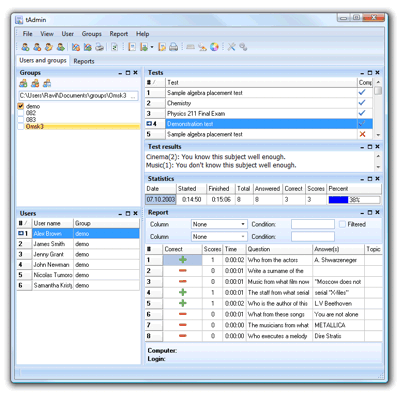409x400 pixels.
Task: Sort users by User name header
Action: pyautogui.click(x=53, y=223)
